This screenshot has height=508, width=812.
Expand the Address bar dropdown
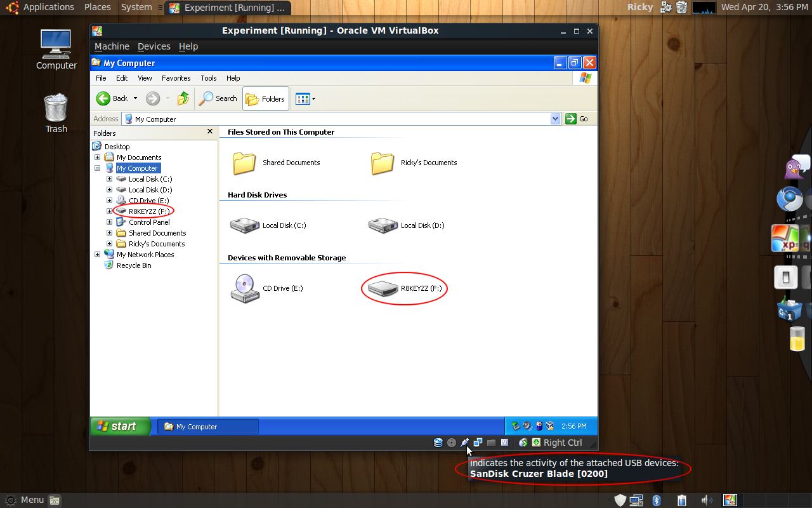point(556,119)
